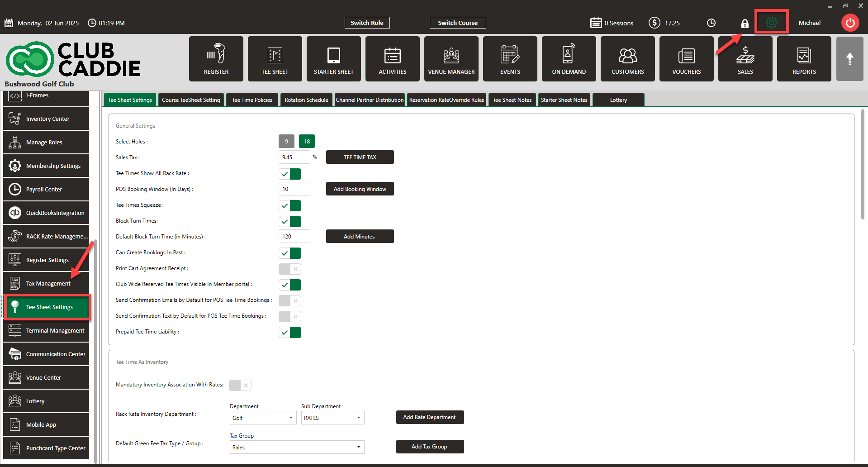The height and width of the screenshot is (467, 868).
Task: Click the Default Block Turn Time field
Action: pyautogui.click(x=294, y=236)
